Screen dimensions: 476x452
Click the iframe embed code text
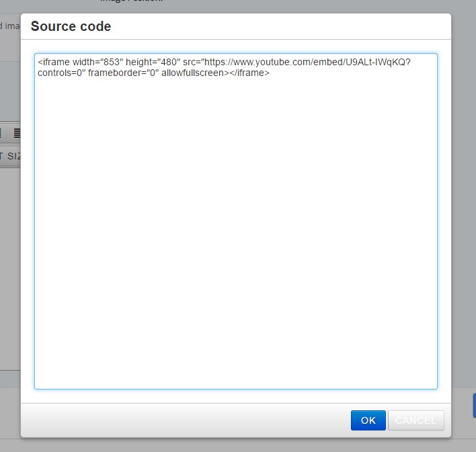tap(224, 67)
